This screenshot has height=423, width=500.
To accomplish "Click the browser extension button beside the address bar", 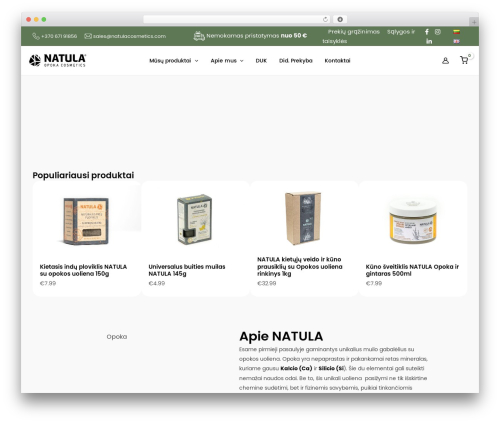I will click(340, 20).
